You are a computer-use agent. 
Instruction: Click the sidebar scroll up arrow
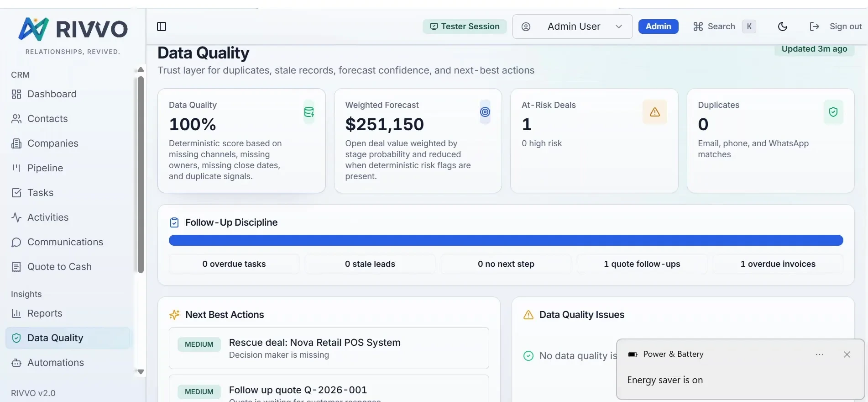point(141,69)
